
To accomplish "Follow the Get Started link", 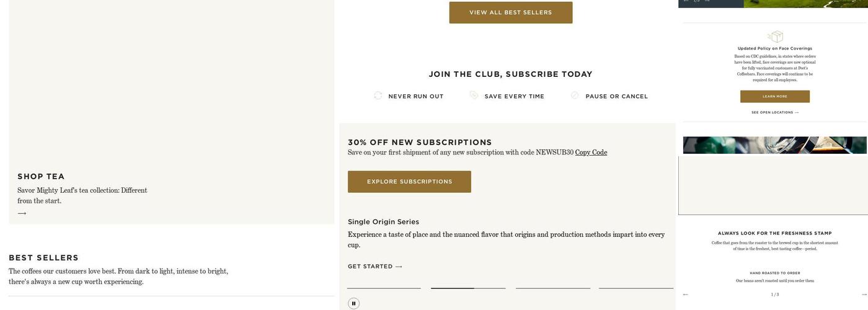I will click(x=375, y=267).
